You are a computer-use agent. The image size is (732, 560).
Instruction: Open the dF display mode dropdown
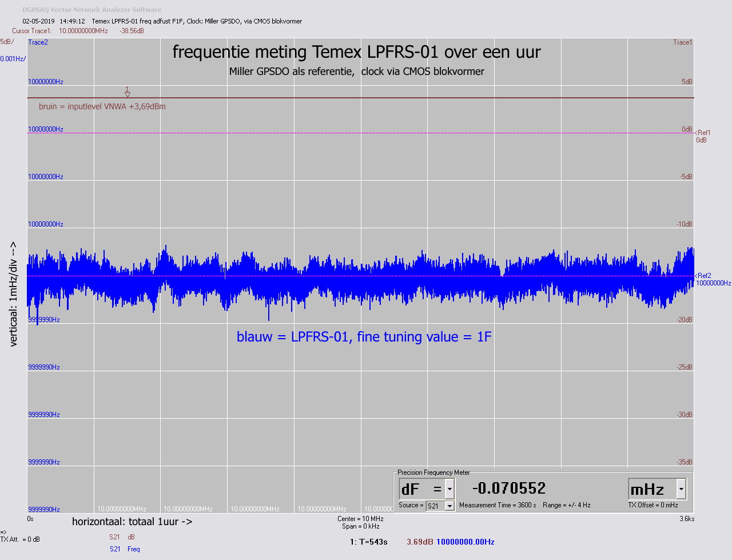coord(449,489)
